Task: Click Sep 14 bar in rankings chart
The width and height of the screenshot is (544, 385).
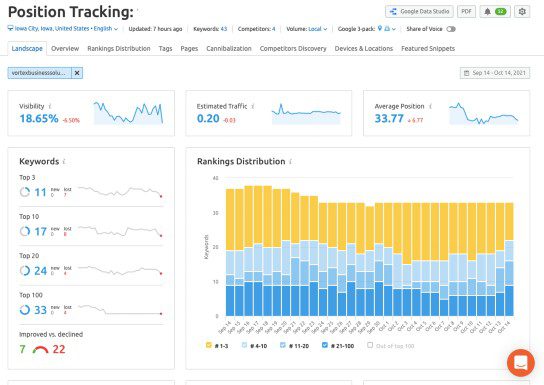Action: 230,252
